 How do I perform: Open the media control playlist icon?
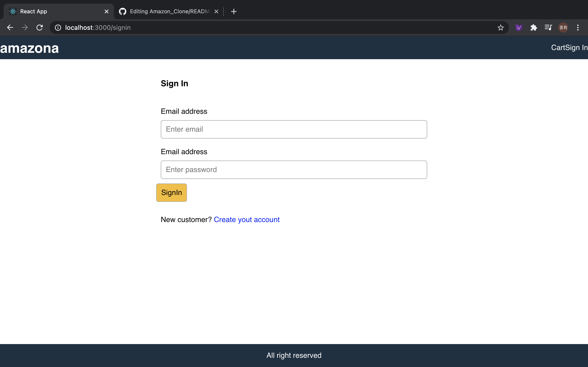click(548, 28)
